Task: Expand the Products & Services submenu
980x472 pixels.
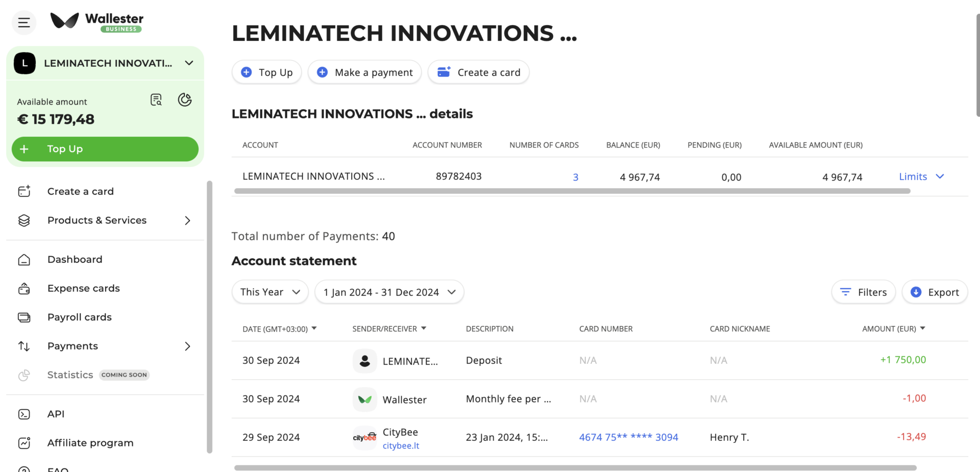Action: click(x=187, y=220)
